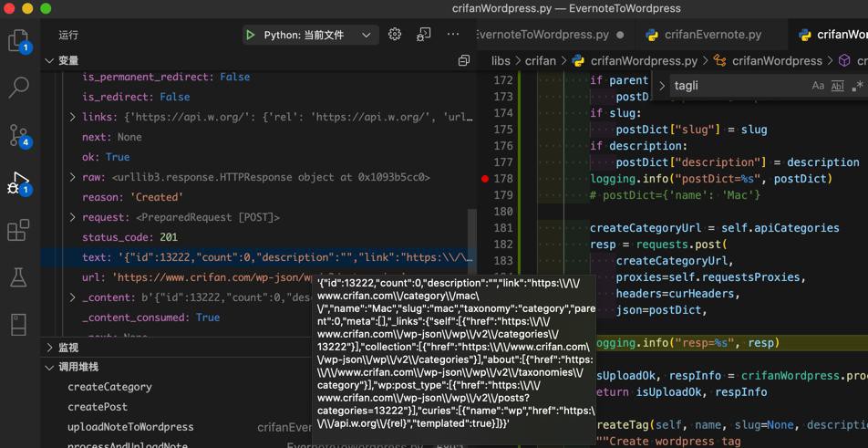Toggle match case in find widget
Viewport: 868px width, 448px height.
tap(818, 86)
